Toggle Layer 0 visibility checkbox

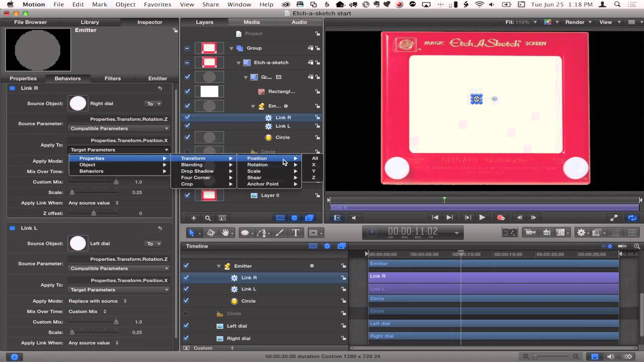pyautogui.click(x=187, y=195)
